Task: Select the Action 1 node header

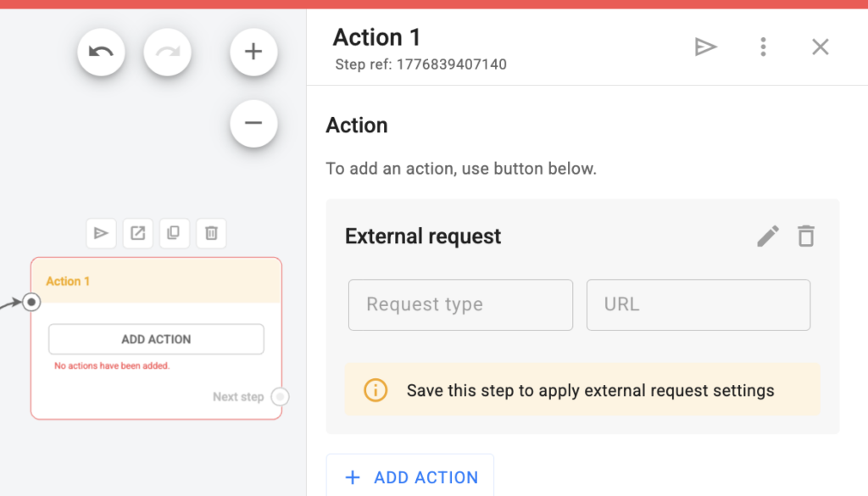Action: [156, 281]
